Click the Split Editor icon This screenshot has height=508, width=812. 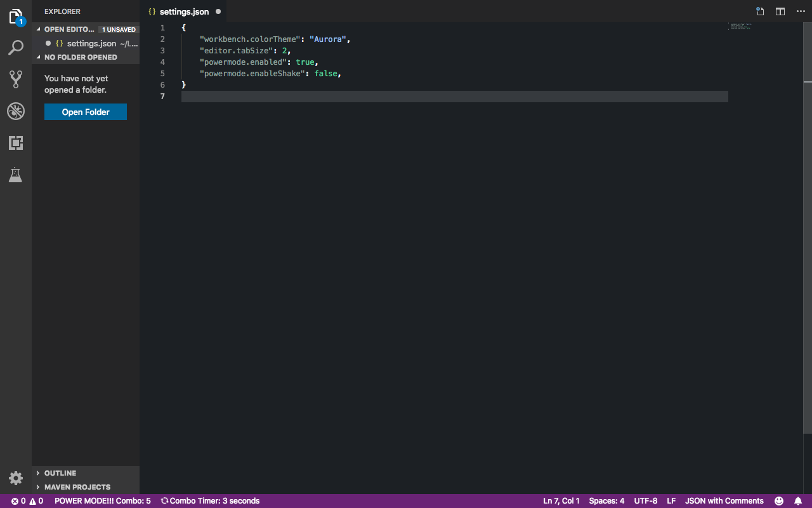(780, 11)
